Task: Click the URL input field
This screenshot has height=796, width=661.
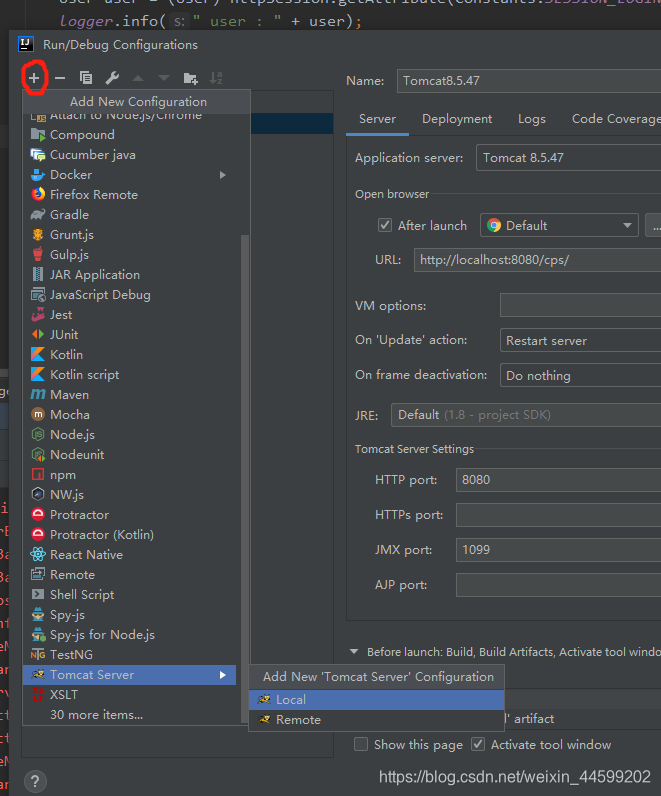Action: click(537, 260)
